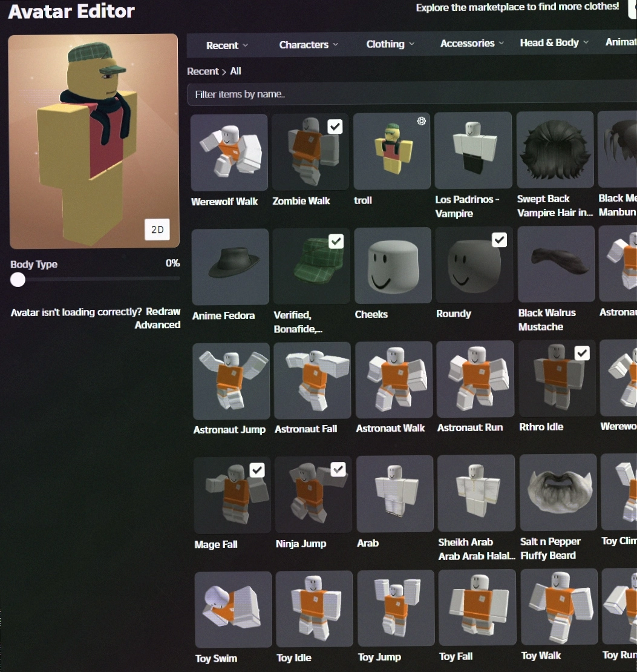Screen dimensions: 637x672
Task: Open the Advanced avatar options
Action: tap(157, 325)
